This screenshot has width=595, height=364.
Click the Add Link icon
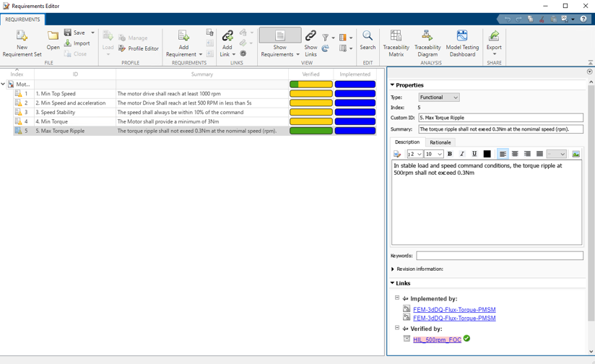[227, 35]
